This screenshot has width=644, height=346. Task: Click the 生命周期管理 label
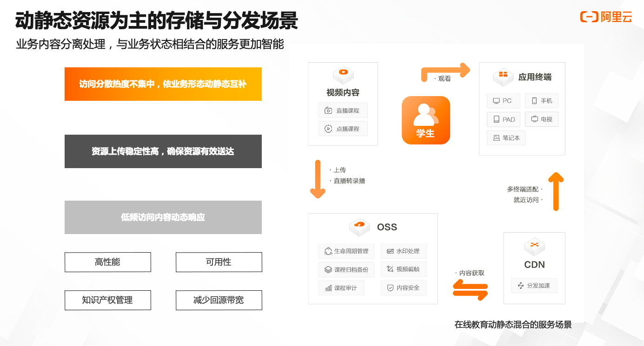coord(352,251)
